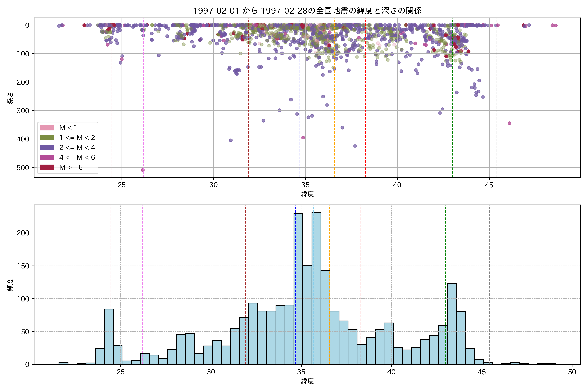Image resolution: width=588 pixels, height=392 pixels.
Task: Click the purple point near depth 420, latitude 38
Action: pyautogui.click(x=355, y=146)
